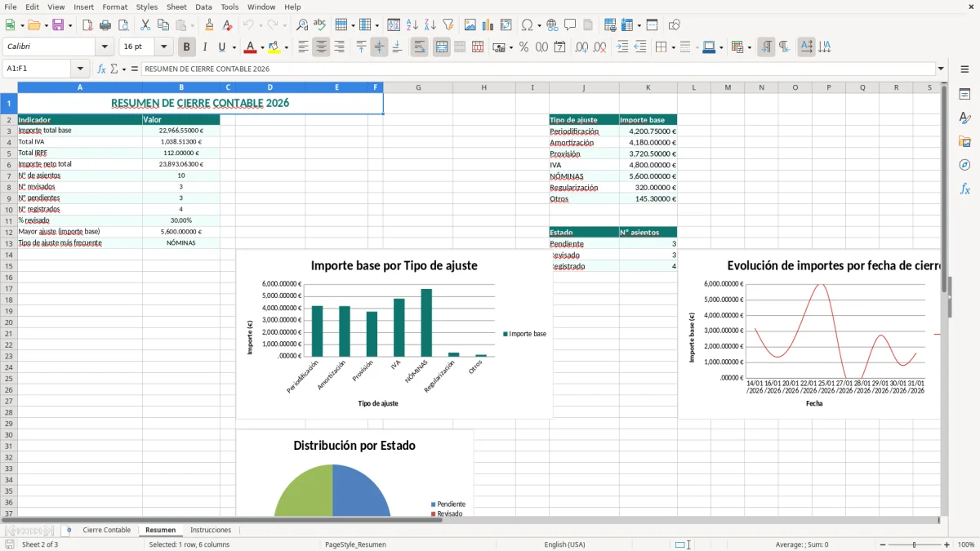Activate Clone Formatting paintbrush
The image size is (980, 551).
coord(209,25)
